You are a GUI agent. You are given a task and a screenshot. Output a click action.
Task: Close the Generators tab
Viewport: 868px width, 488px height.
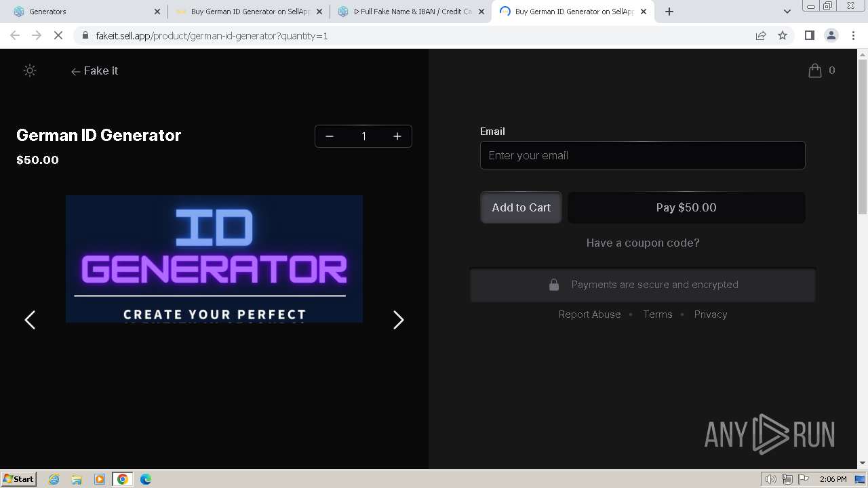click(x=157, y=12)
